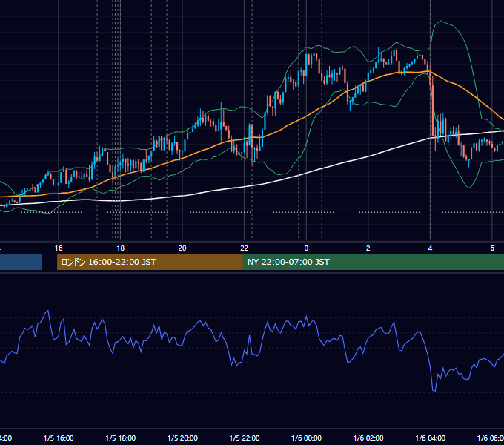
Task: Click the oscillator's lowest trough near 04:00
Action: 434,391
